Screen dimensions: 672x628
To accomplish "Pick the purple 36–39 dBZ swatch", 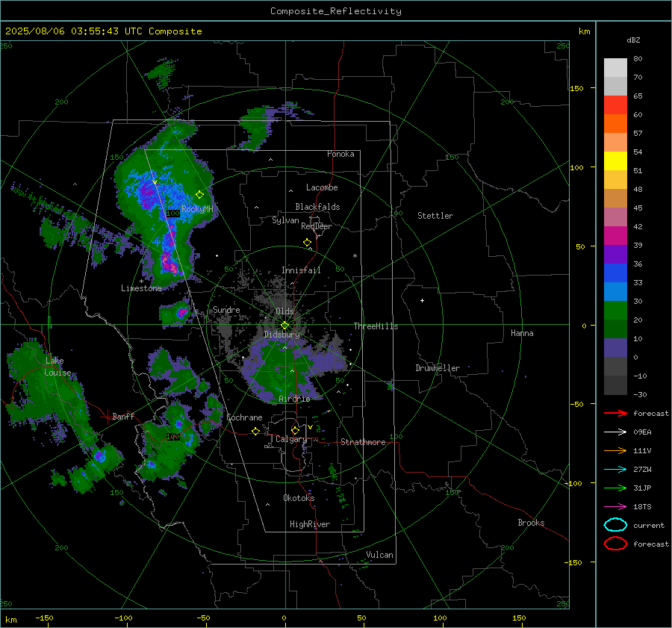I will coord(615,254).
